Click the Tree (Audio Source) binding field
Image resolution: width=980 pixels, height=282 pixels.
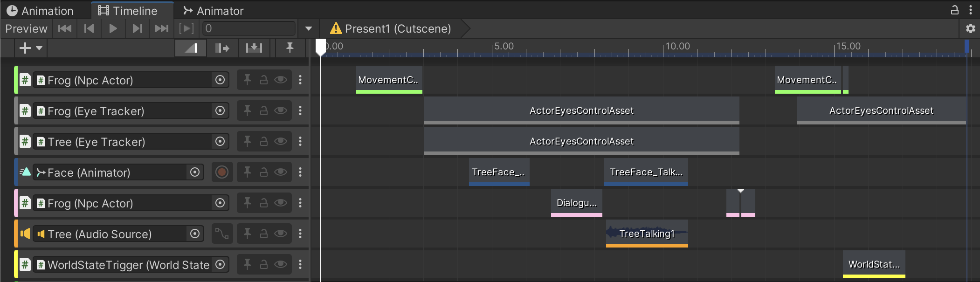[x=118, y=234]
